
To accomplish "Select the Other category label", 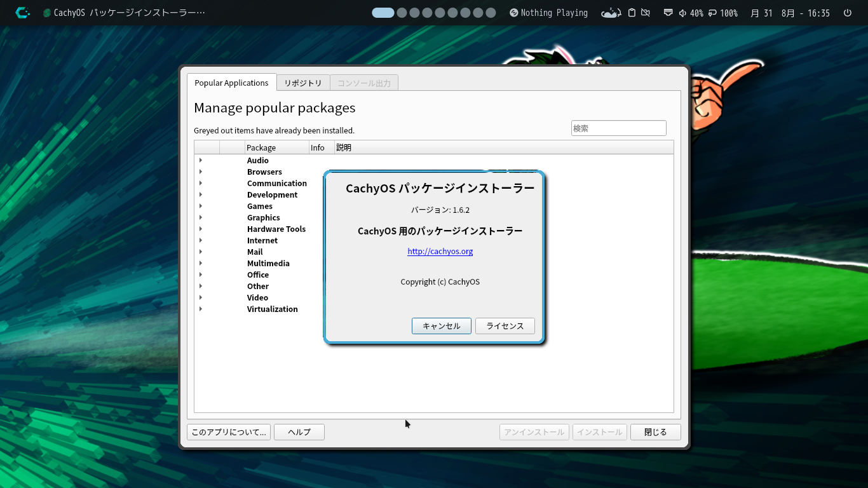I will point(258,286).
